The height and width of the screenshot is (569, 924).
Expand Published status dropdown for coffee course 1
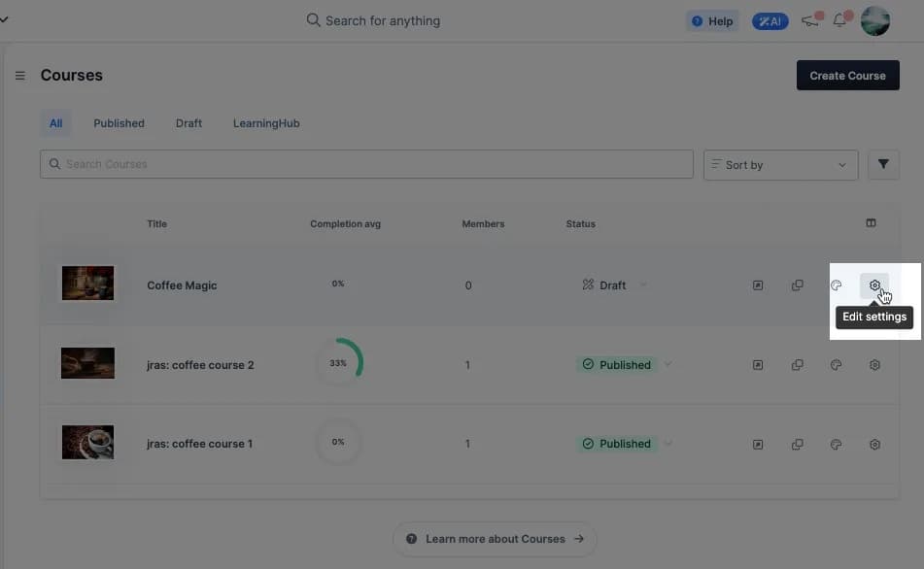(667, 443)
